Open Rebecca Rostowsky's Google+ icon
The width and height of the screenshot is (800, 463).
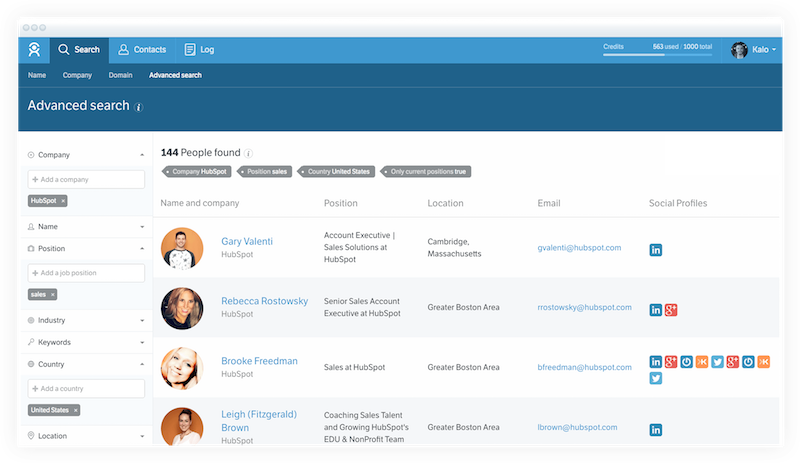pos(671,310)
